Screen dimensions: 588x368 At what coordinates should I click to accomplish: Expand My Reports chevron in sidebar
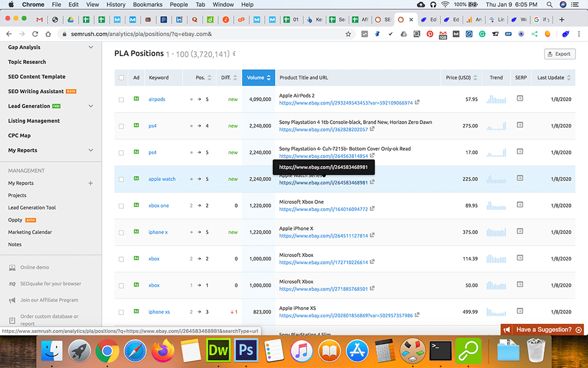pyautogui.click(x=90, y=150)
